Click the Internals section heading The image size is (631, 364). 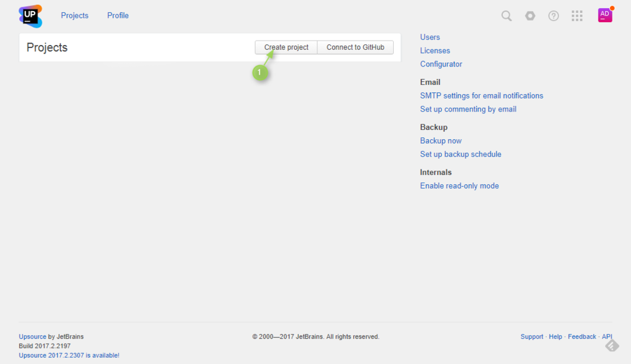[436, 172]
